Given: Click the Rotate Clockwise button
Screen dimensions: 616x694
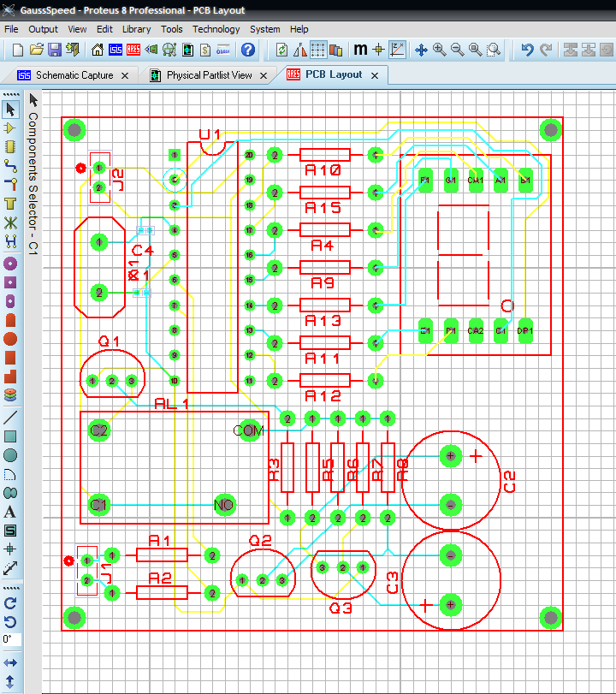Looking at the screenshot, I should 11,602.
